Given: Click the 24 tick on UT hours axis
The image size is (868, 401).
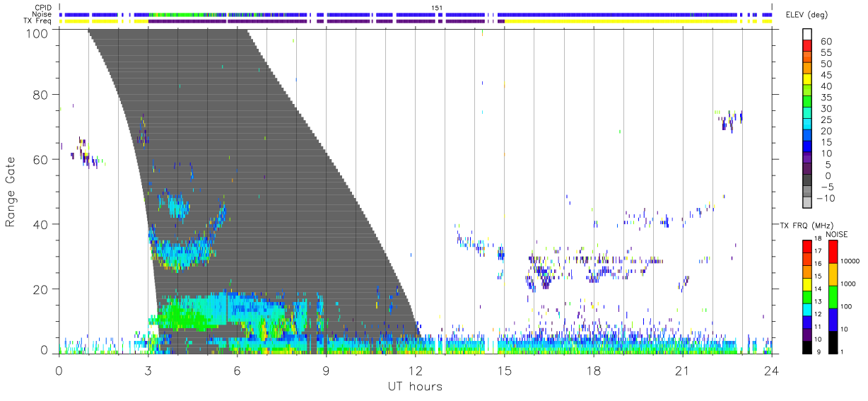Looking at the screenshot, I should click(772, 369).
